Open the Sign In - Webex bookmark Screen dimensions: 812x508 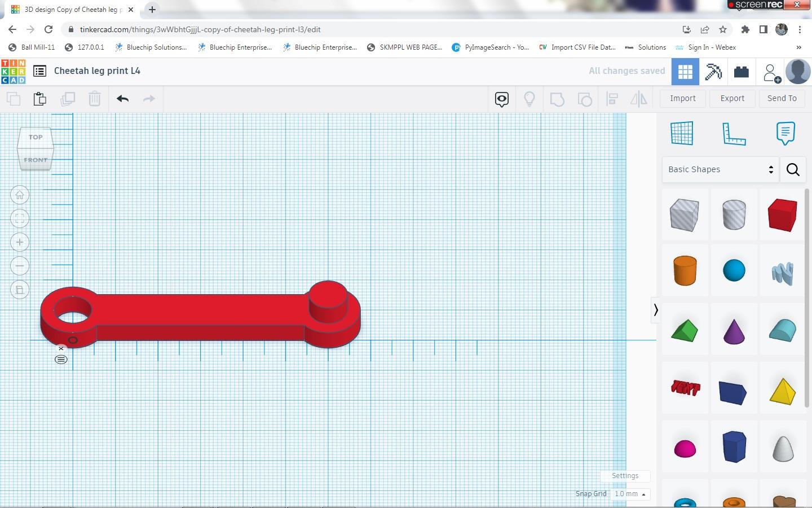coord(706,47)
